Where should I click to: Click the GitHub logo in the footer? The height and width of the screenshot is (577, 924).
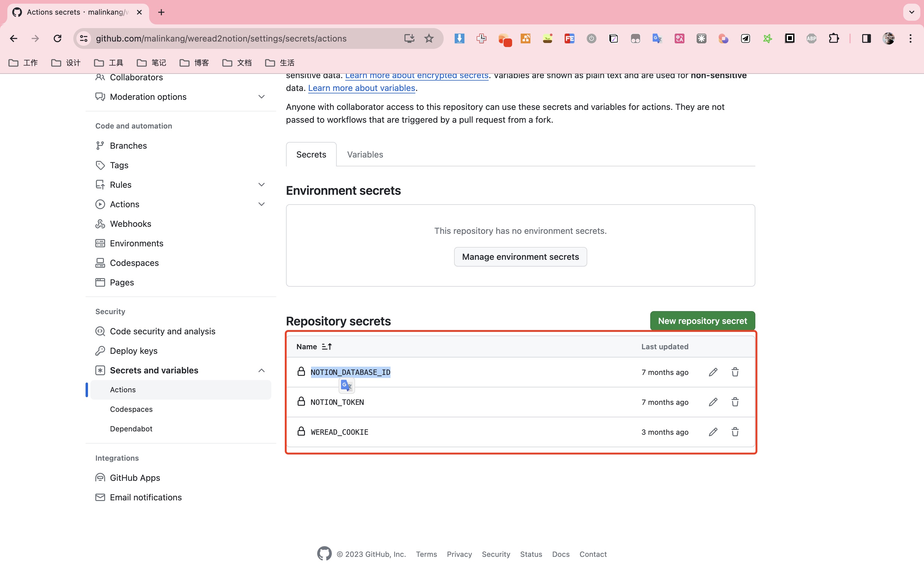(324, 554)
